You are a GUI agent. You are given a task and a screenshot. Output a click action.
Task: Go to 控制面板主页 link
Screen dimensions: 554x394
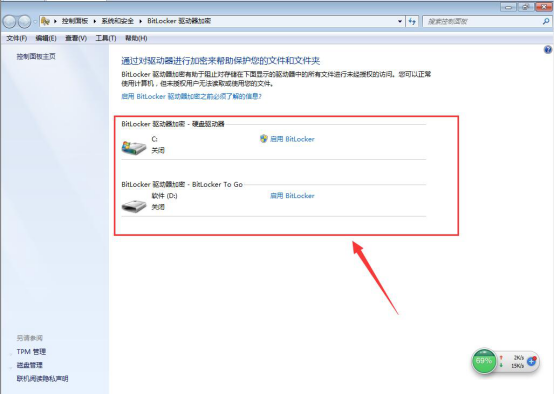36,57
